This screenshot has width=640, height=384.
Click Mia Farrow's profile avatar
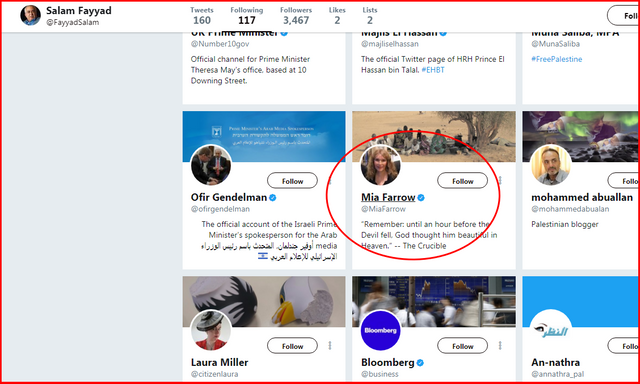(x=381, y=165)
